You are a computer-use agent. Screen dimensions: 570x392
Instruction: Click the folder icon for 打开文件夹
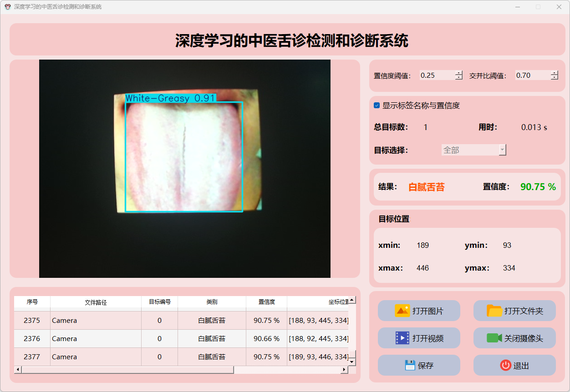coord(494,311)
